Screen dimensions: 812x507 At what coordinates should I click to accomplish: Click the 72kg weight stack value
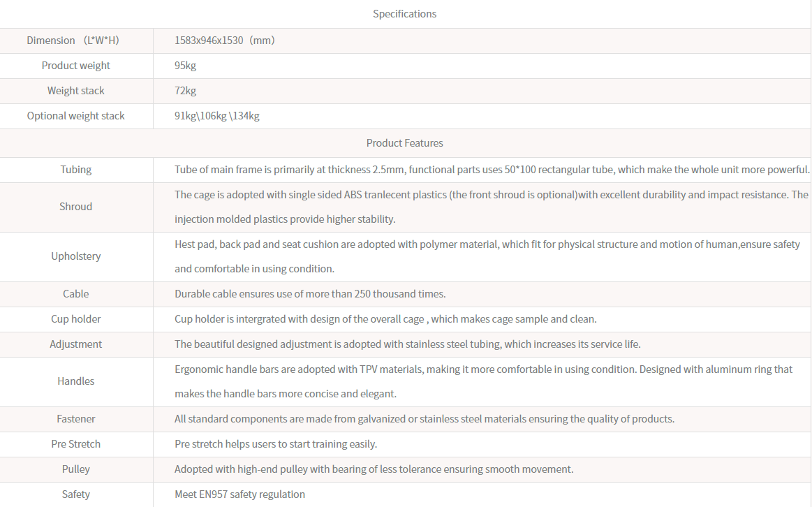coord(186,91)
